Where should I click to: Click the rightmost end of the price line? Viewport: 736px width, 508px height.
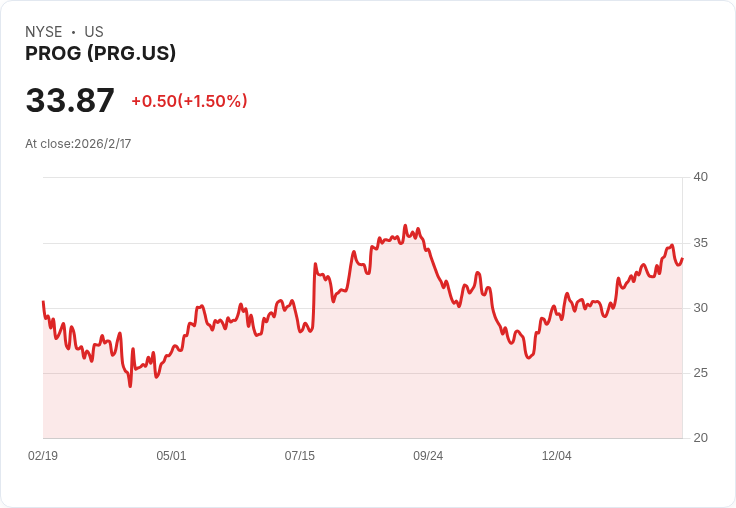click(682, 258)
